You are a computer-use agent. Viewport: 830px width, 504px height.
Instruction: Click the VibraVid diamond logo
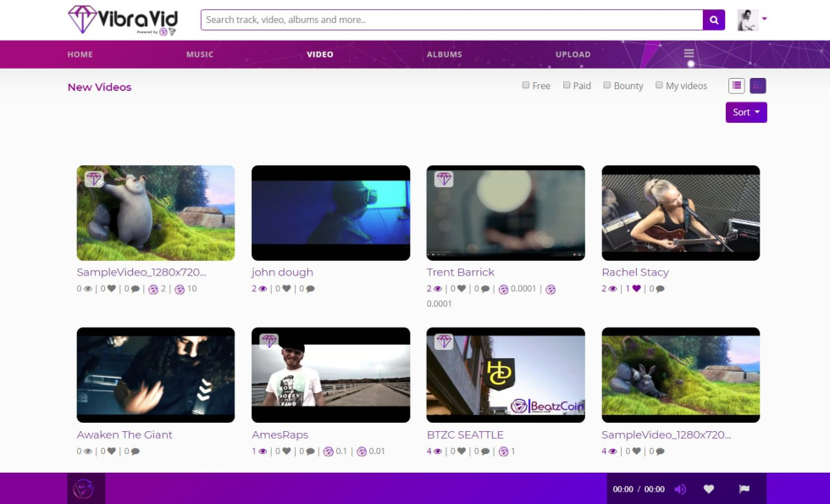(82, 17)
